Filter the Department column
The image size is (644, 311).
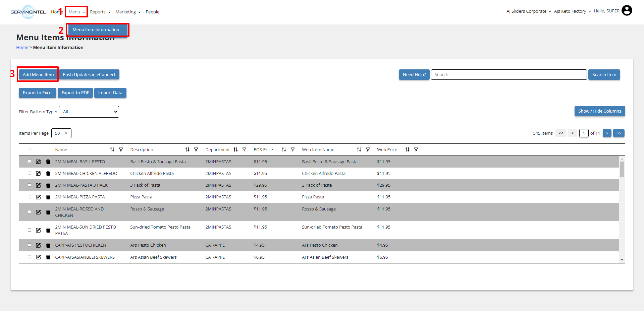pos(244,150)
